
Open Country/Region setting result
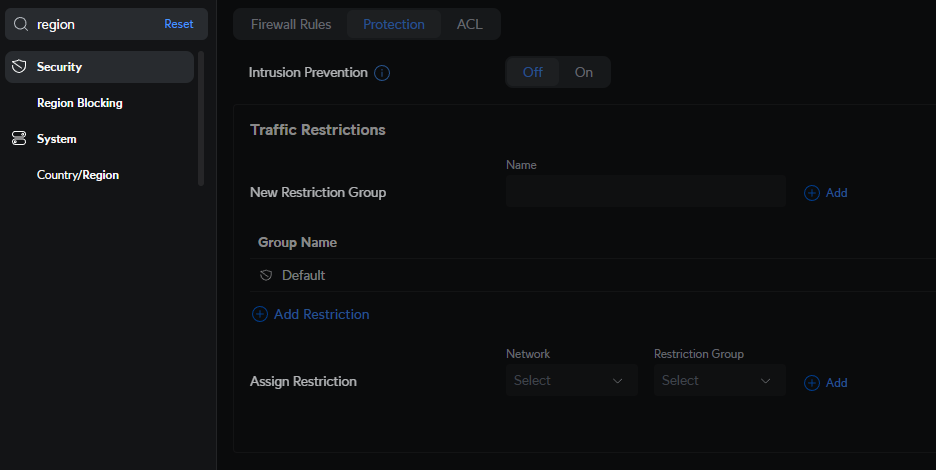(78, 175)
